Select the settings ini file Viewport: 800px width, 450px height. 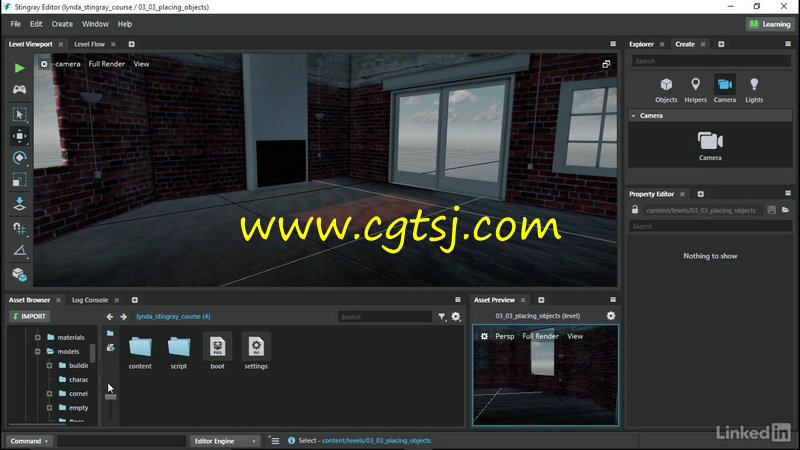(256, 352)
